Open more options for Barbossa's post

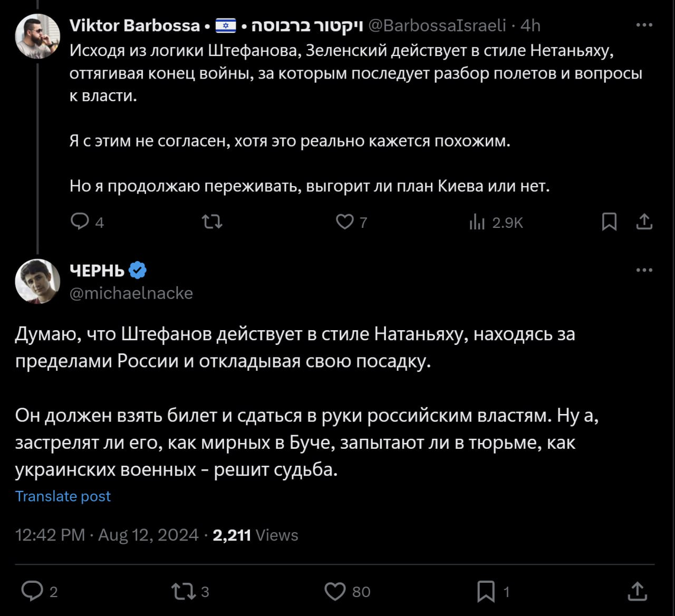[644, 25]
